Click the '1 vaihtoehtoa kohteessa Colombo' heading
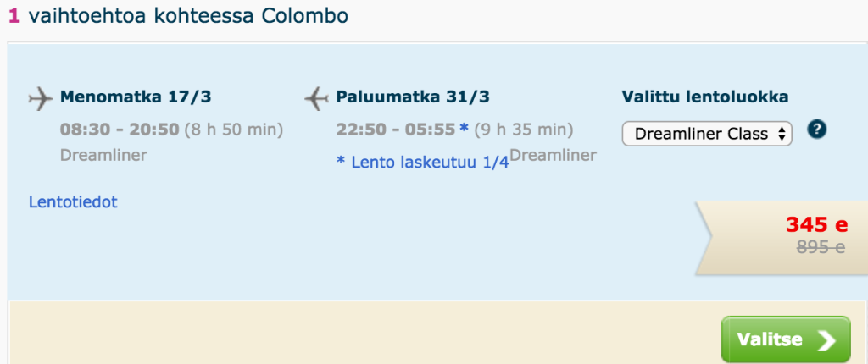The height and width of the screenshot is (364, 868). click(178, 16)
